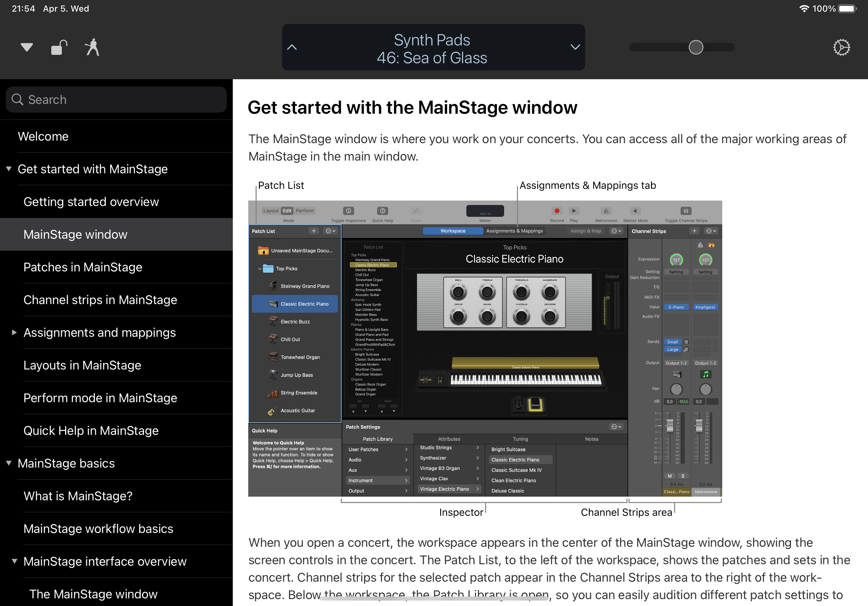This screenshot has height=606, width=868.
Task: Collapse MainStage interface overview section
Action: 15,561
